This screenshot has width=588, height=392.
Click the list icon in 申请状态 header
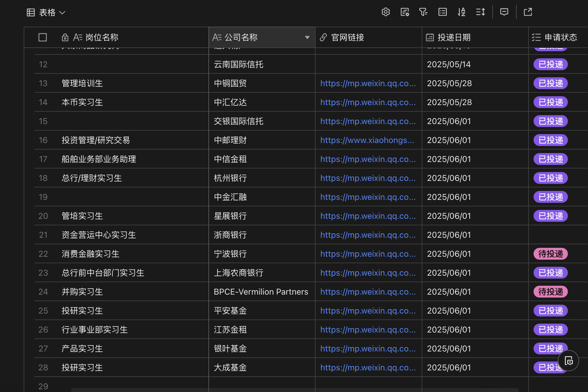[536, 37]
